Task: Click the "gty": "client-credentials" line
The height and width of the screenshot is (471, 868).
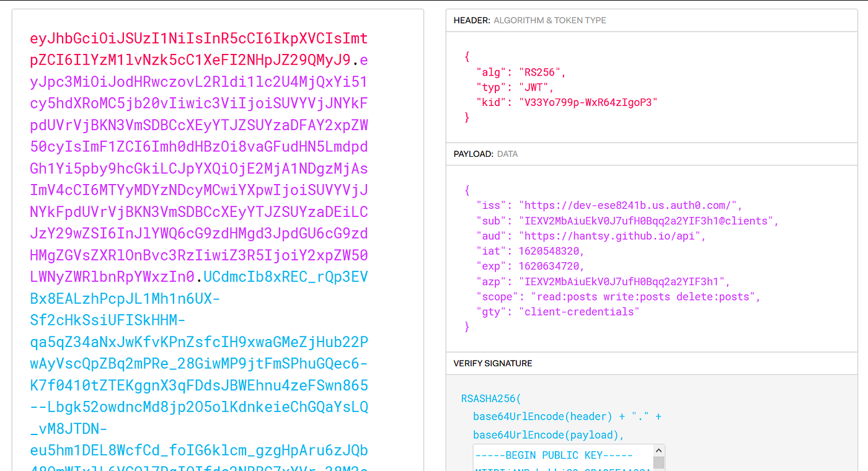Action: point(557,312)
